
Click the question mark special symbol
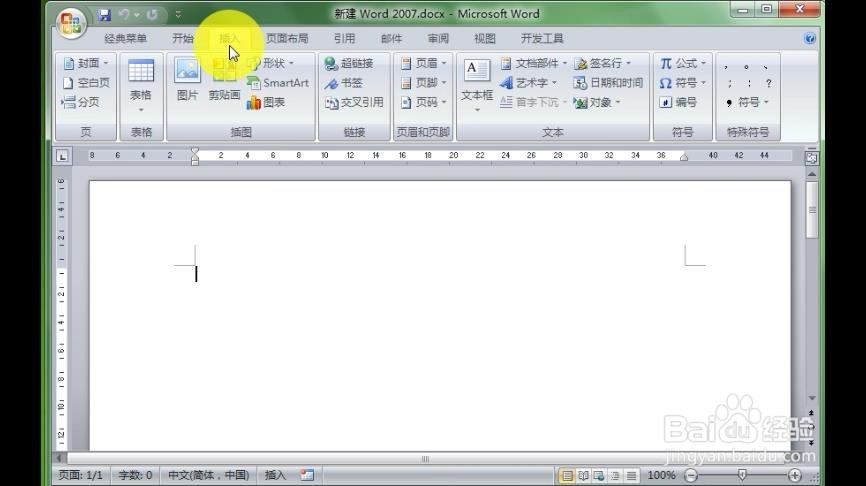pyautogui.click(x=769, y=83)
